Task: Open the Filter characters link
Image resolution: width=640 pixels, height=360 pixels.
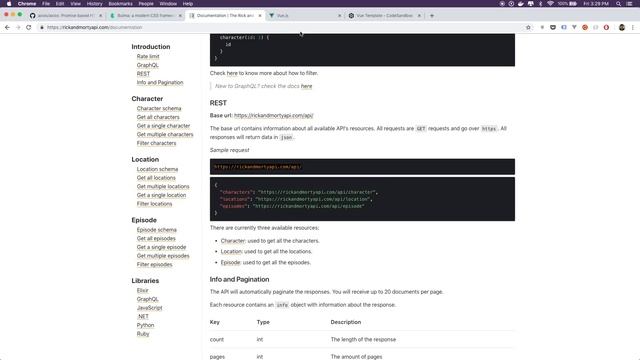Action: pos(156,143)
